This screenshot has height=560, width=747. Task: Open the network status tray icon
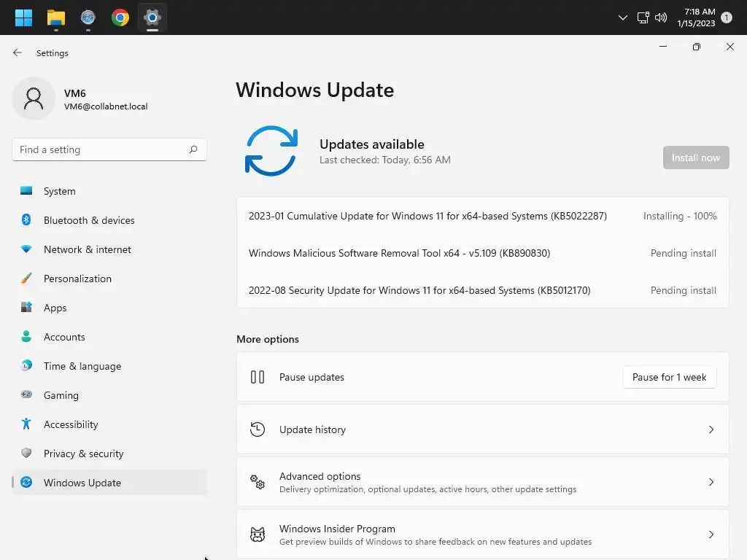(x=643, y=17)
